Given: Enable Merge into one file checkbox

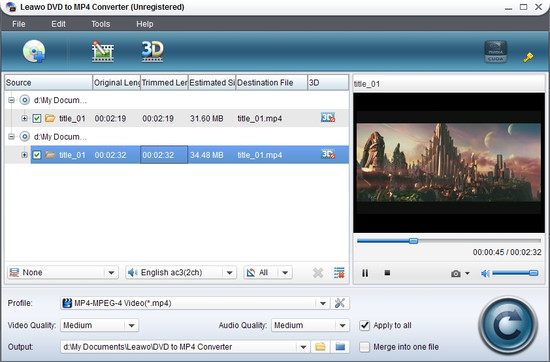Looking at the screenshot, I should point(364,347).
